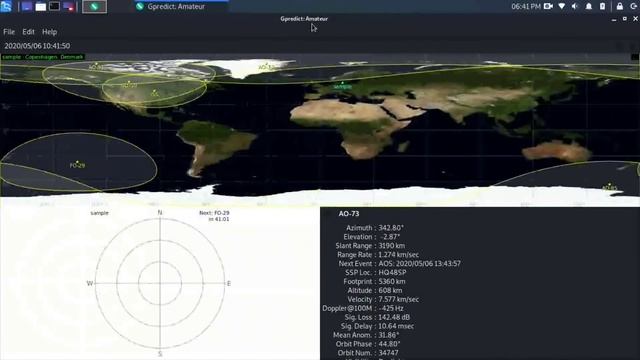The image size is (640, 360).
Task: Open the network tray icon
Action: tap(562, 6)
